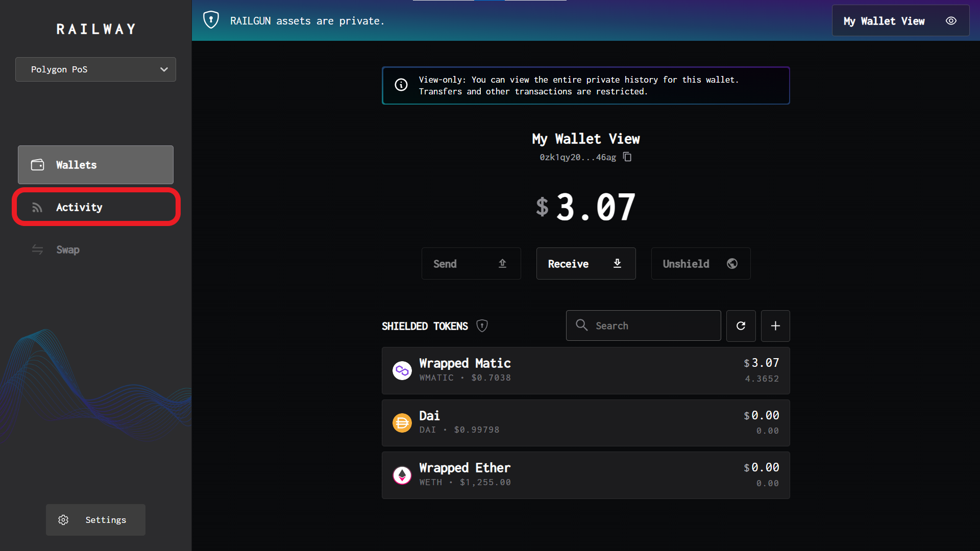Image resolution: width=980 pixels, height=551 pixels.
Task: Open the Wallets section in sidebar
Action: 95,165
